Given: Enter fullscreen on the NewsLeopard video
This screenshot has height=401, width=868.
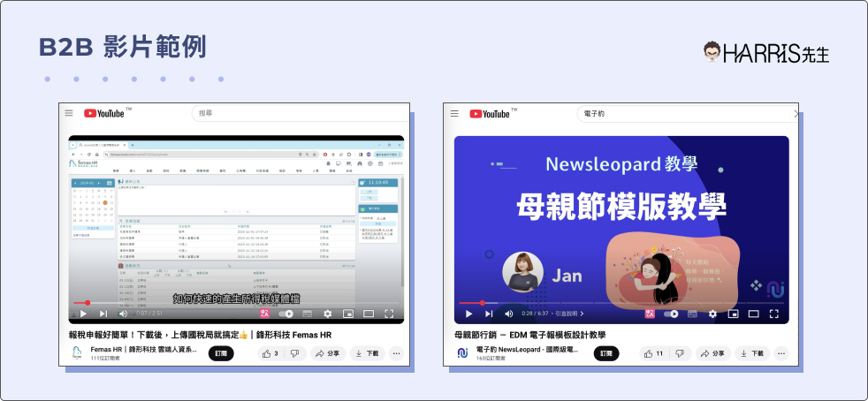Looking at the screenshot, I should point(774,314).
